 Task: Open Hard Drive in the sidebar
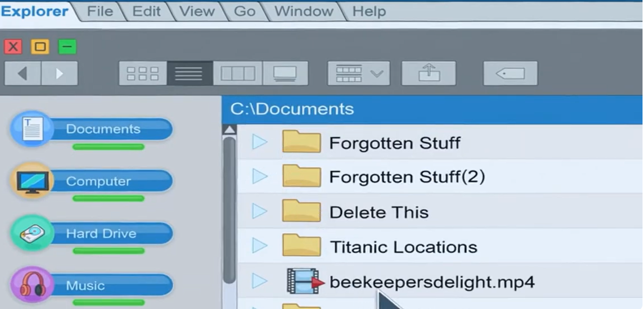click(x=101, y=233)
